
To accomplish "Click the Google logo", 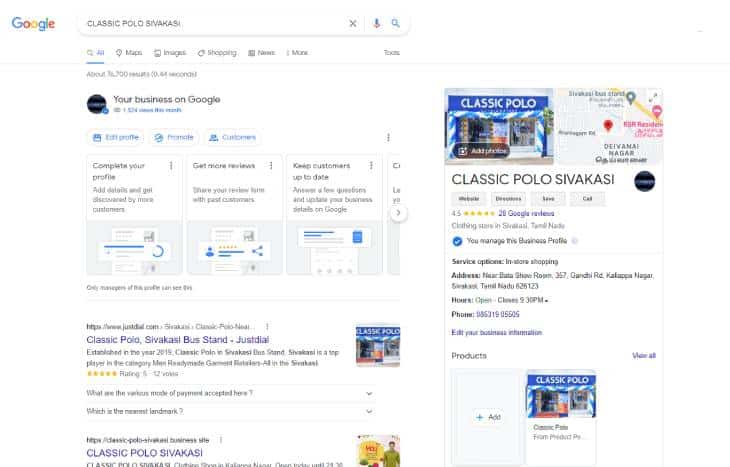I will coord(33,23).
